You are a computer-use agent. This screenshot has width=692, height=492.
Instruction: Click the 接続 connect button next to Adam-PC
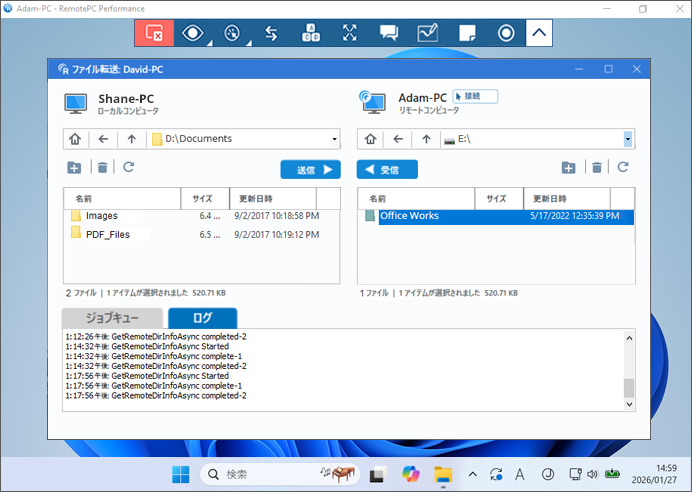click(475, 96)
